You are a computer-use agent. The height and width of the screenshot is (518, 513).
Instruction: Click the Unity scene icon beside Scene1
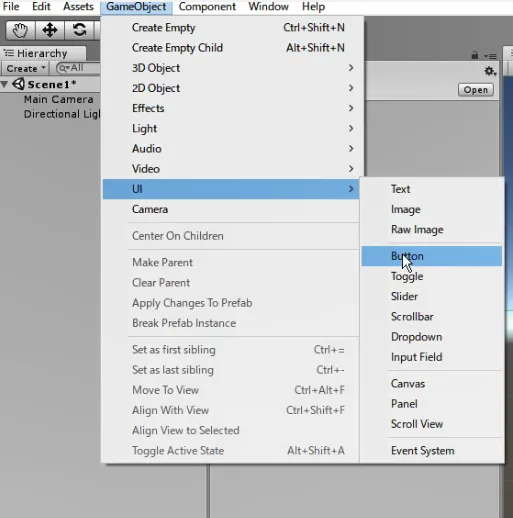[x=19, y=84]
